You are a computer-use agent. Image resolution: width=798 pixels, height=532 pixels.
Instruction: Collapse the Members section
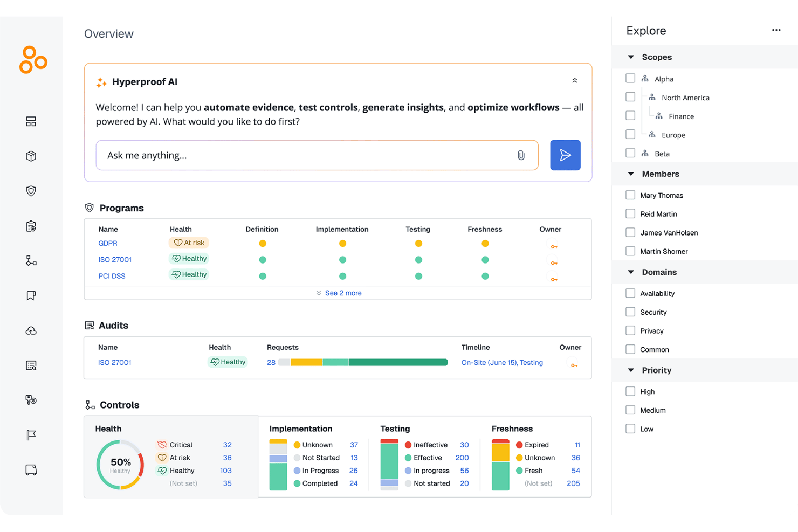click(x=631, y=174)
